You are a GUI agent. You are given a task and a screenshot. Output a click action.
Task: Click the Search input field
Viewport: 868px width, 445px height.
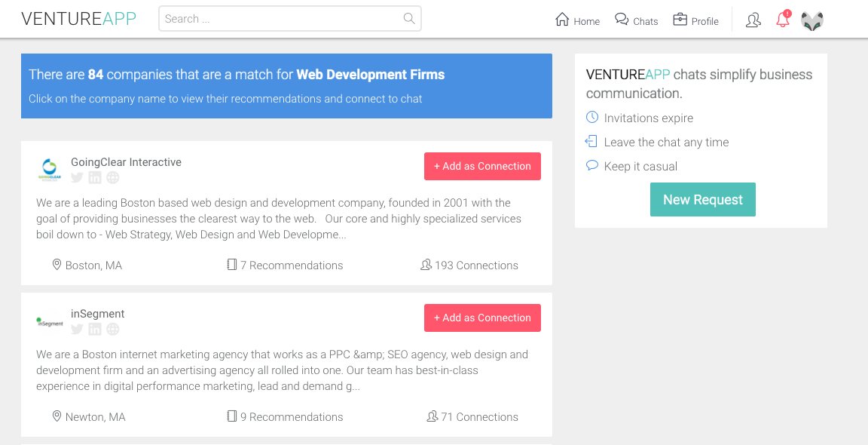[289, 18]
